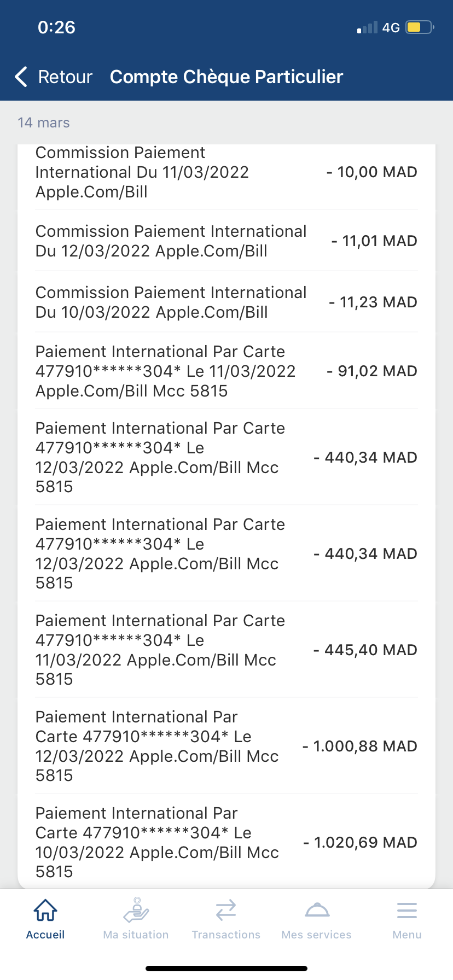Open Ma situation hand icon
This screenshot has height=980, width=453.
pos(136,910)
